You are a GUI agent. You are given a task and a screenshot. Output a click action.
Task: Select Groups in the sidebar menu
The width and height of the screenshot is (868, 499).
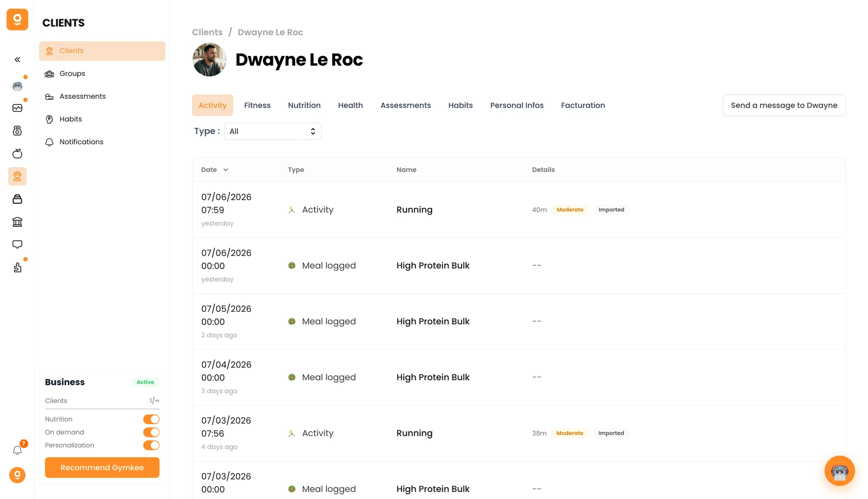(102, 74)
